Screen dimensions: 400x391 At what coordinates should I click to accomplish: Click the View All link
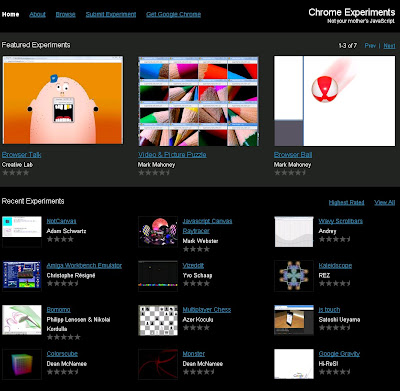[385, 202]
